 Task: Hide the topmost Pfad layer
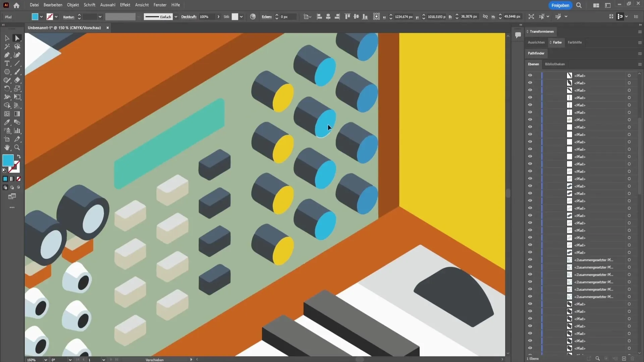coord(530,75)
